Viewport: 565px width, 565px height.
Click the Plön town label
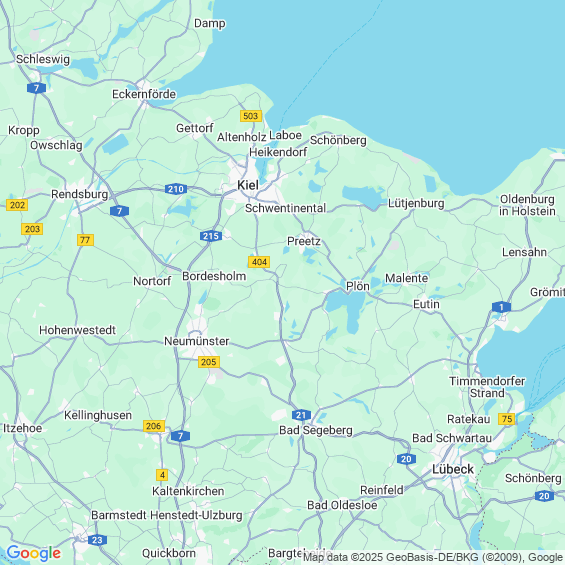[x=358, y=286]
